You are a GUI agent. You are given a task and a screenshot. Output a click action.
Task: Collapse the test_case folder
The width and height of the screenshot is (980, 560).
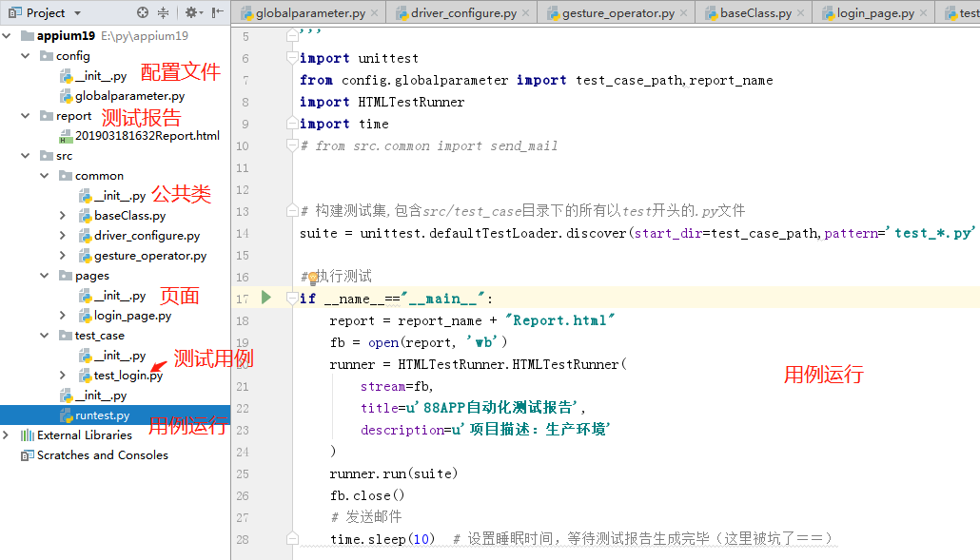click(45, 336)
